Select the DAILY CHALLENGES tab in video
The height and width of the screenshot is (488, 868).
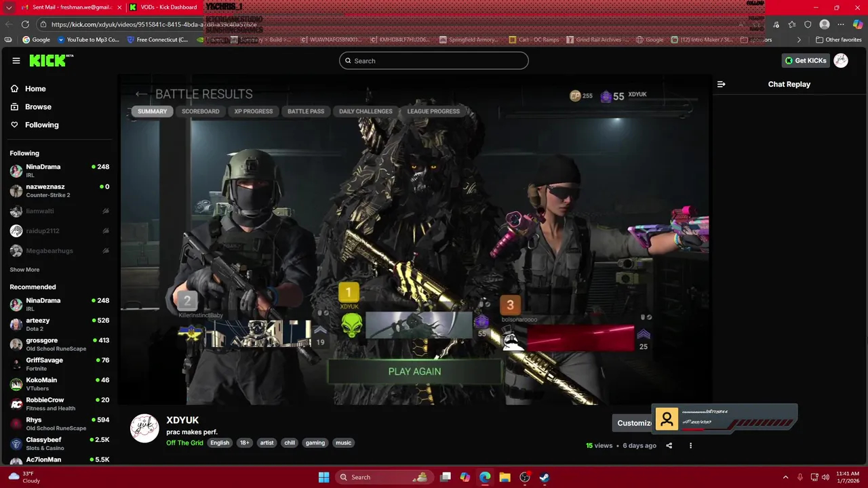(366, 112)
